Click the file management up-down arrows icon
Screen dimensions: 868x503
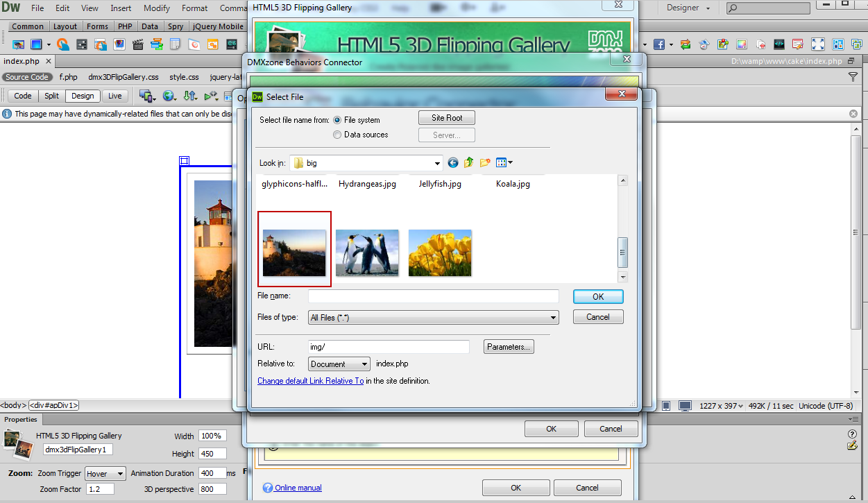coord(190,96)
